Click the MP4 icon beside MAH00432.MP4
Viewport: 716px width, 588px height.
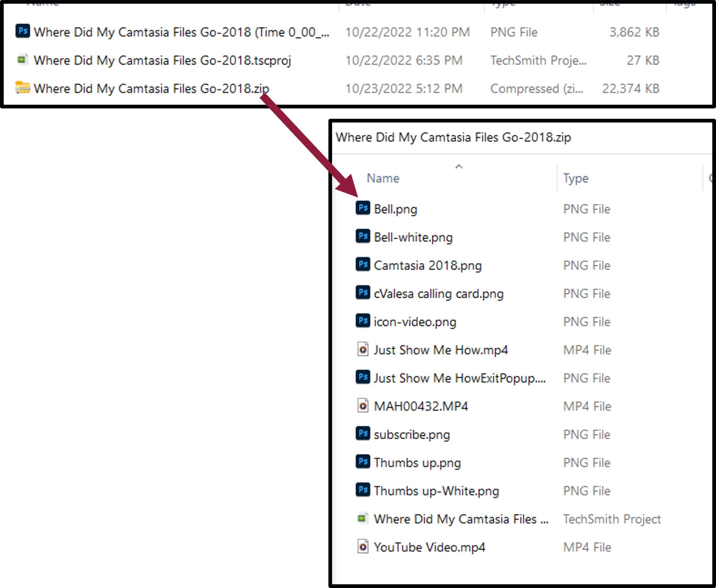(363, 406)
